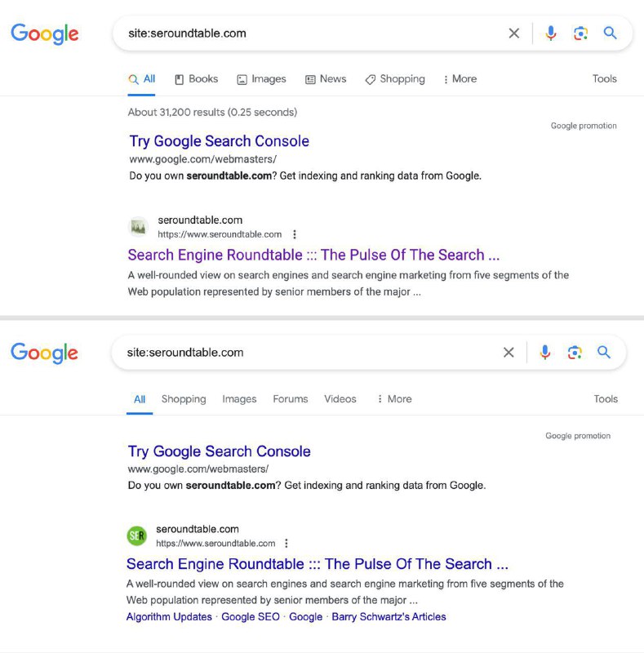The width and height of the screenshot is (644, 653).
Task: Open Barry Schwartz's Articles sitelink
Action: click(389, 617)
